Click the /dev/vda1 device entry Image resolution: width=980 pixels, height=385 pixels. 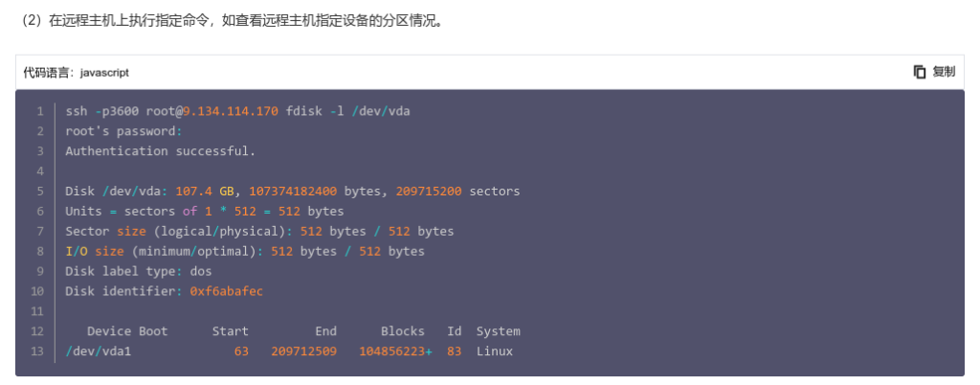pos(99,351)
